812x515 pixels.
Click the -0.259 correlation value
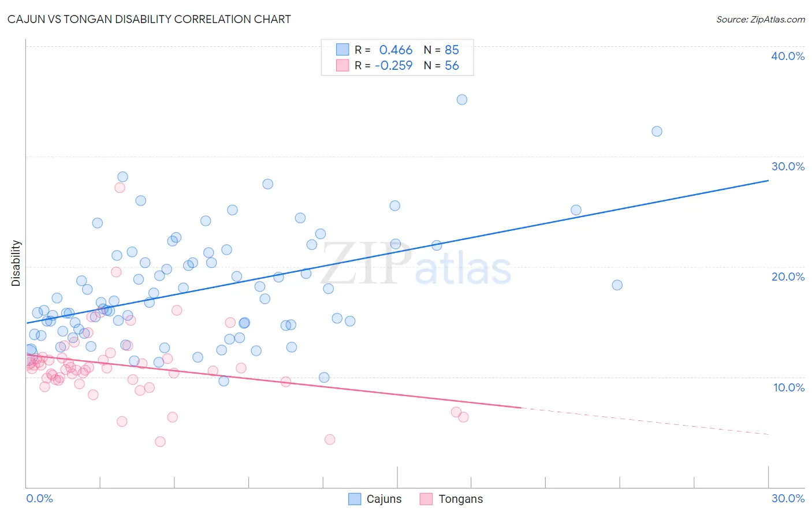point(393,65)
